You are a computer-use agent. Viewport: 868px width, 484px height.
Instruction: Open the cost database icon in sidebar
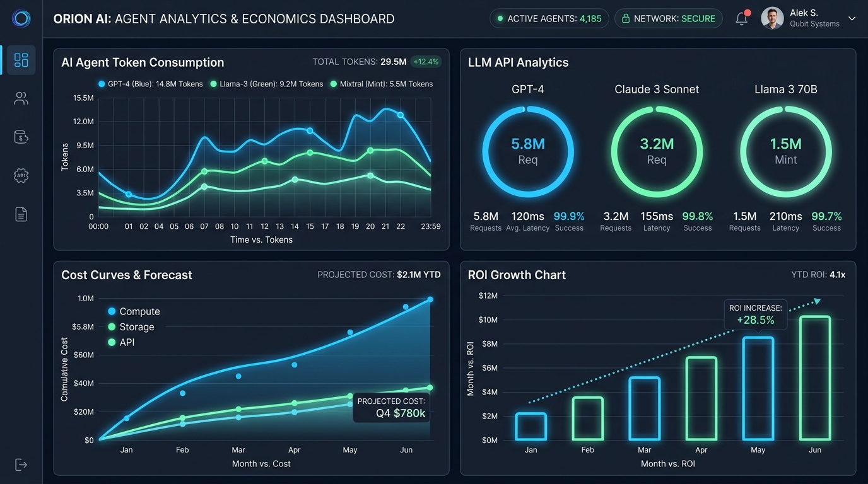(x=21, y=137)
